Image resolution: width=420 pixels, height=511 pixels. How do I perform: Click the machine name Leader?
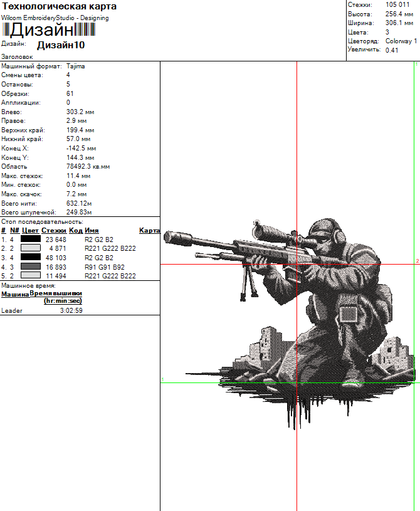12,310
